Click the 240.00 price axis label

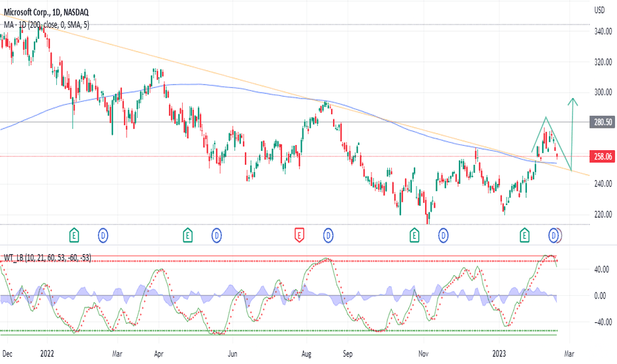point(603,183)
